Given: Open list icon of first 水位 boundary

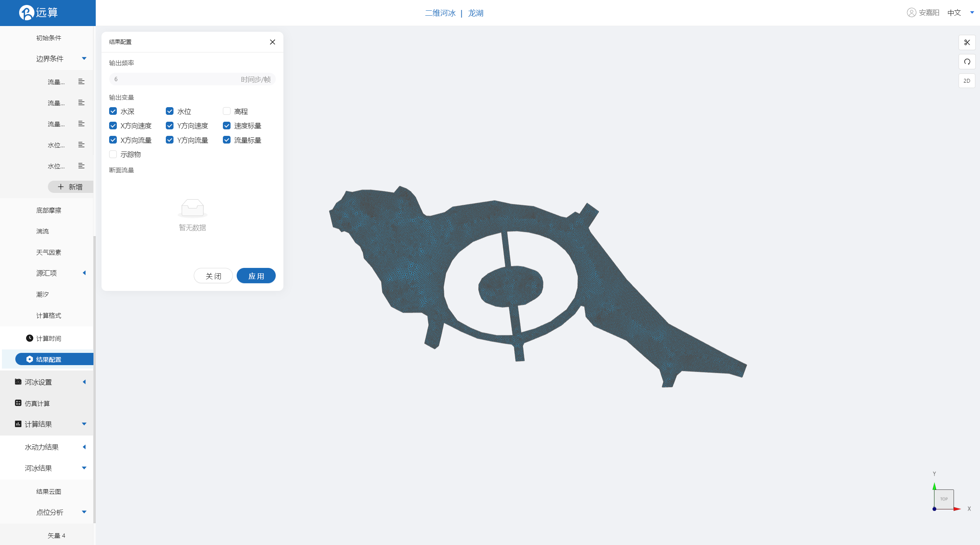Looking at the screenshot, I should [81, 145].
